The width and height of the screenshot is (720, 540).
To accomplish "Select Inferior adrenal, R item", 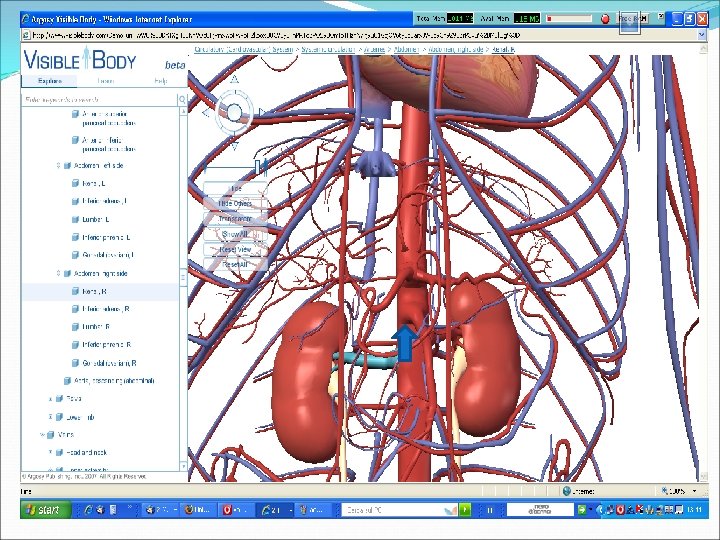I will tap(106, 309).
